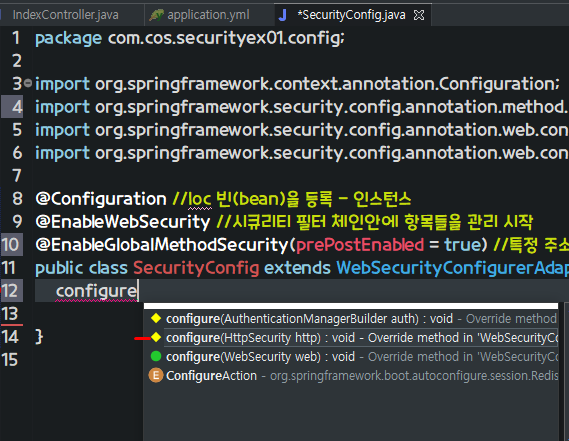This screenshot has height=441, width=569.
Task: Click the closing brace on line 14
Action: (x=39, y=337)
